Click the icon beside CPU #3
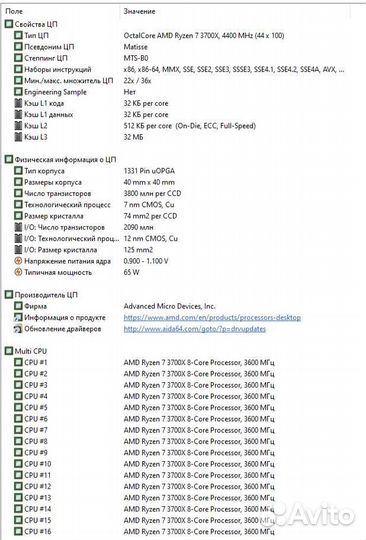Viewport: 366px width, 540px height. click(18, 385)
